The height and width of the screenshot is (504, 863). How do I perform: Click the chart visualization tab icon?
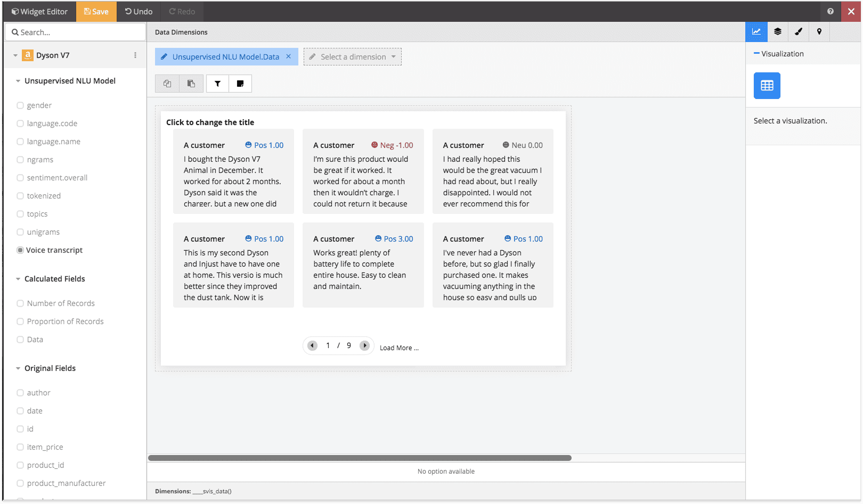click(x=756, y=32)
